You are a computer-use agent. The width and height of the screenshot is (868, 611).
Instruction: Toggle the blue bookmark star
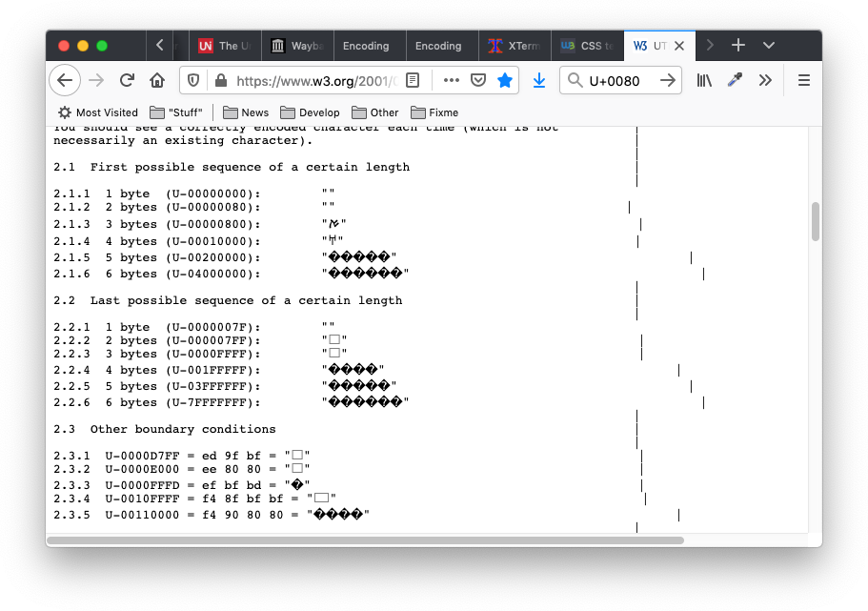505,81
